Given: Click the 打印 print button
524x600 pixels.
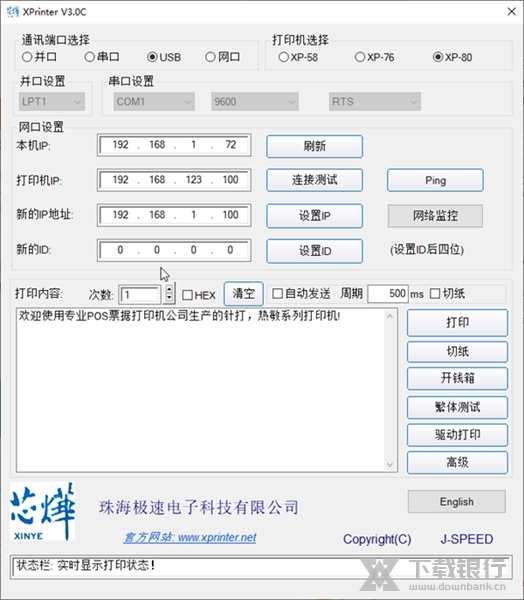Looking at the screenshot, I should click(457, 323).
